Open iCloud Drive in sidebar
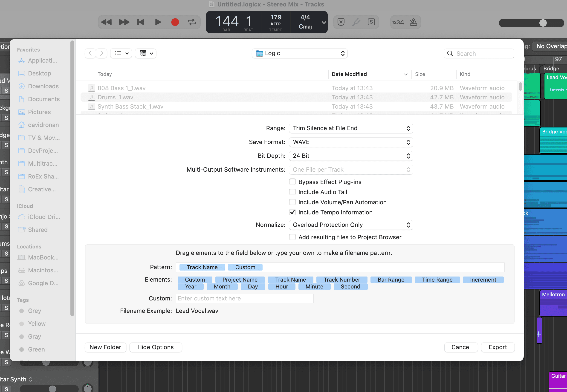This screenshot has height=392, width=567. 44,217
